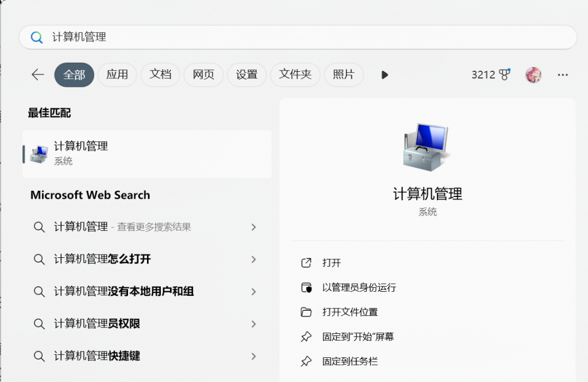The height and width of the screenshot is (382, 588).
Task: Select the 全部 filter tab
Action: [x=74, y=75]
